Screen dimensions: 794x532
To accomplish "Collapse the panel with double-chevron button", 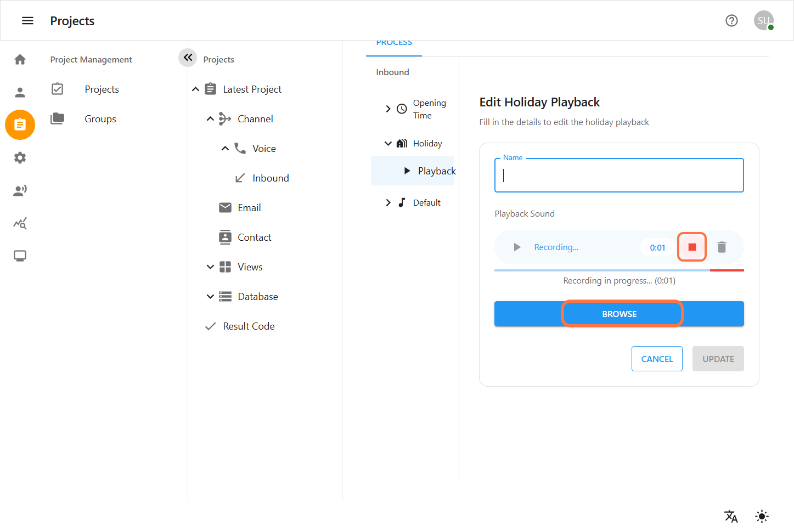I will point(188,58).
